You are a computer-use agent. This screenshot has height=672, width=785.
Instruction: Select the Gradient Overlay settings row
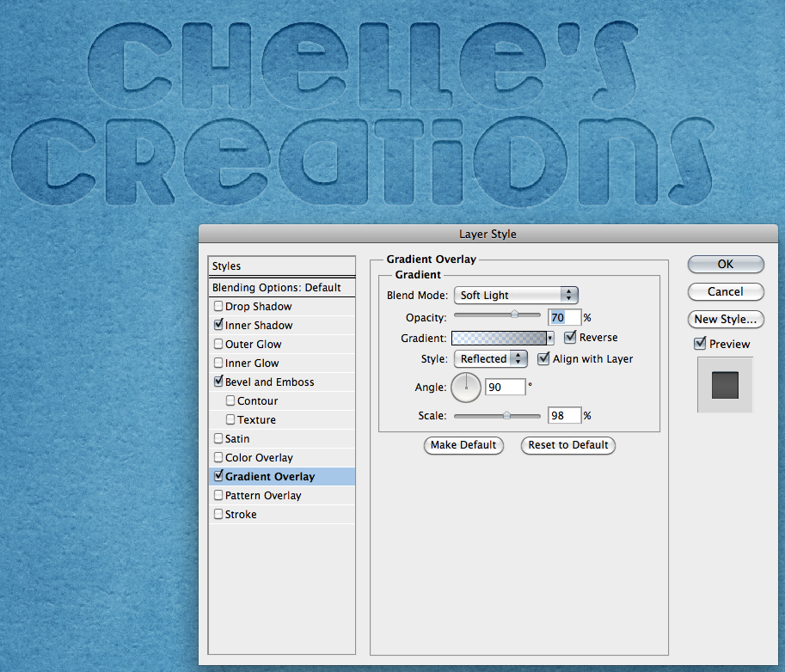tap(282, 476)
